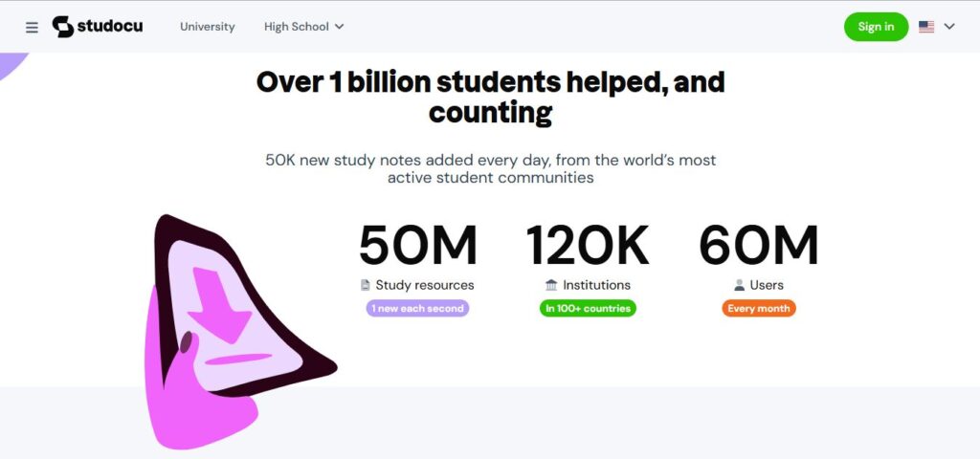Click the Studocu logo
Image resolution: width=980 pixels, height=459 pixels.
click(97, 27)
